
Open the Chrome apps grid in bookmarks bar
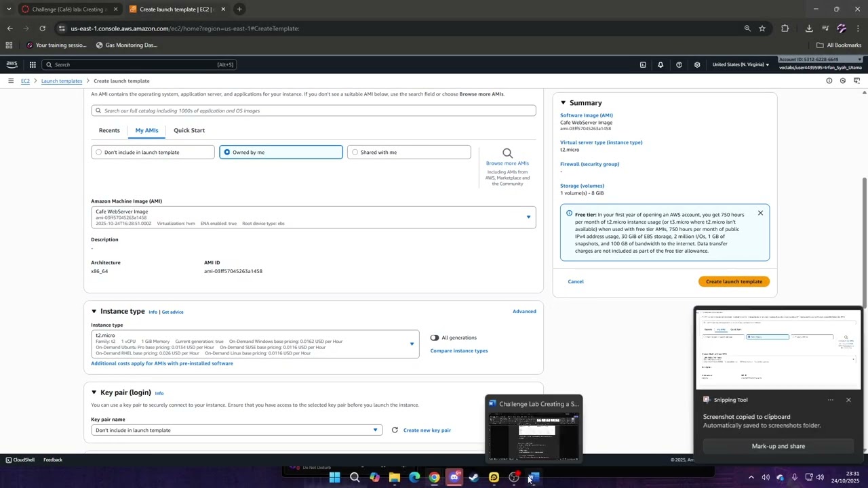point(9,45)
